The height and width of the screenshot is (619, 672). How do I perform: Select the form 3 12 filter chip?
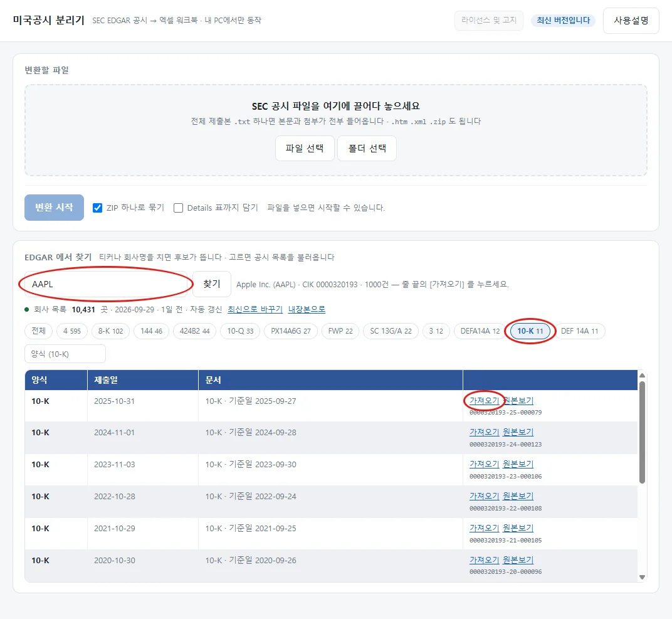coord(436,331)
